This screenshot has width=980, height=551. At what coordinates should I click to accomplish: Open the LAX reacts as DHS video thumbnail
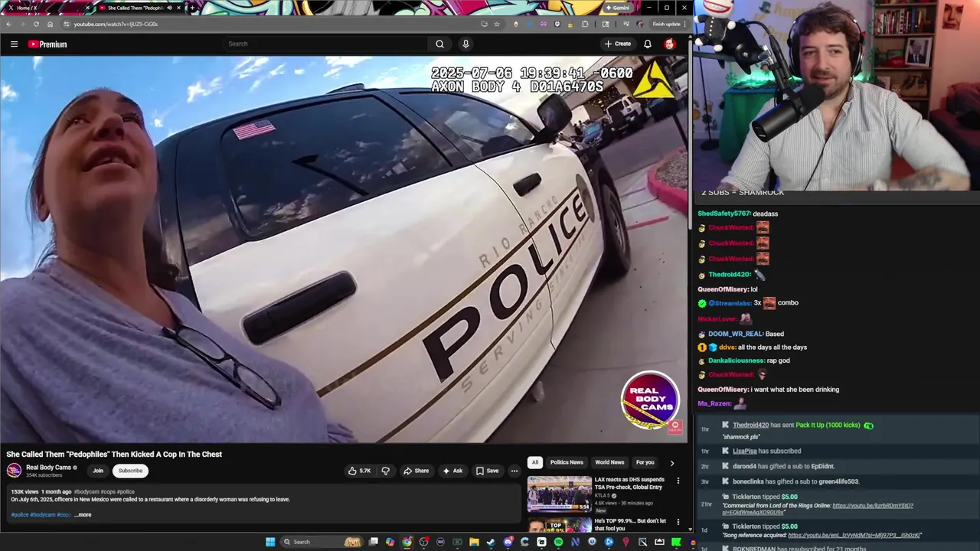click(559, 494)
